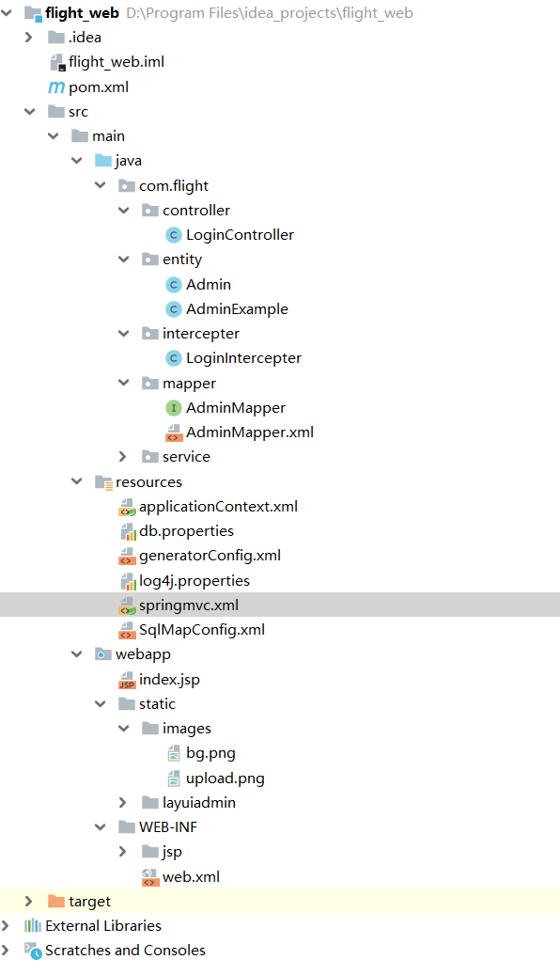Screen dimensions: 560x975
Task: Click the blue java source folder icon
Action: (103, 161)
